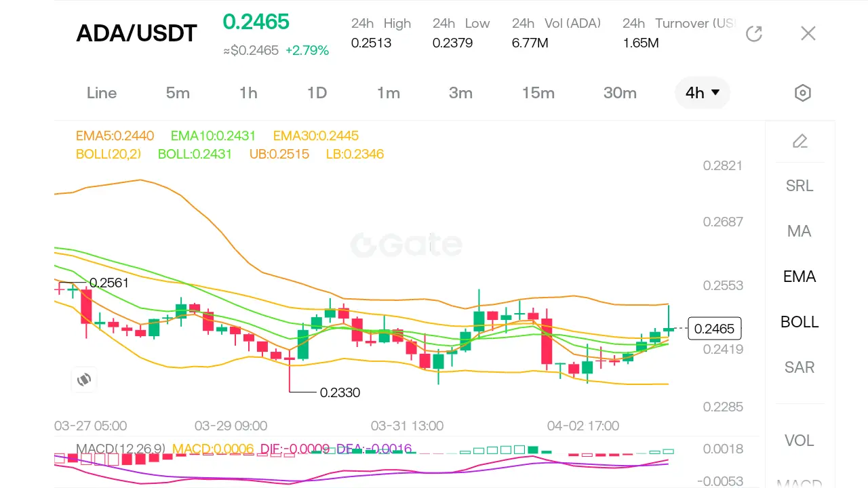This screenshot has width=868, height=488.
Task: Select the 1h timeframe
Action: (248, 93)
